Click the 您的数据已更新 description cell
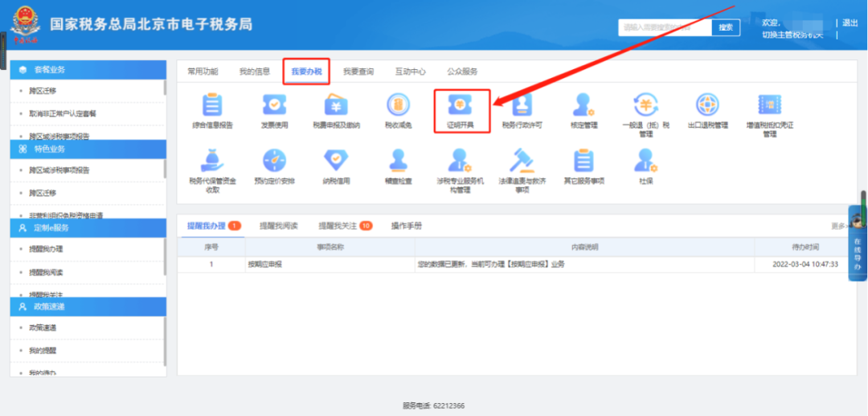Image resolution: width=868 pixels, height=416 pixels. pyautogui.click(x=584, y=264)
